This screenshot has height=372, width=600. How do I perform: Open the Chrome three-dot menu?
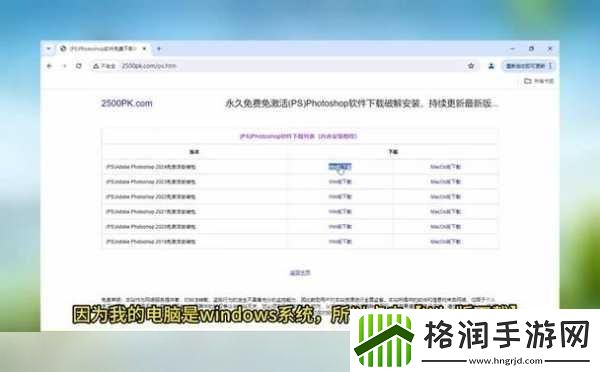[x=550, y=66]
